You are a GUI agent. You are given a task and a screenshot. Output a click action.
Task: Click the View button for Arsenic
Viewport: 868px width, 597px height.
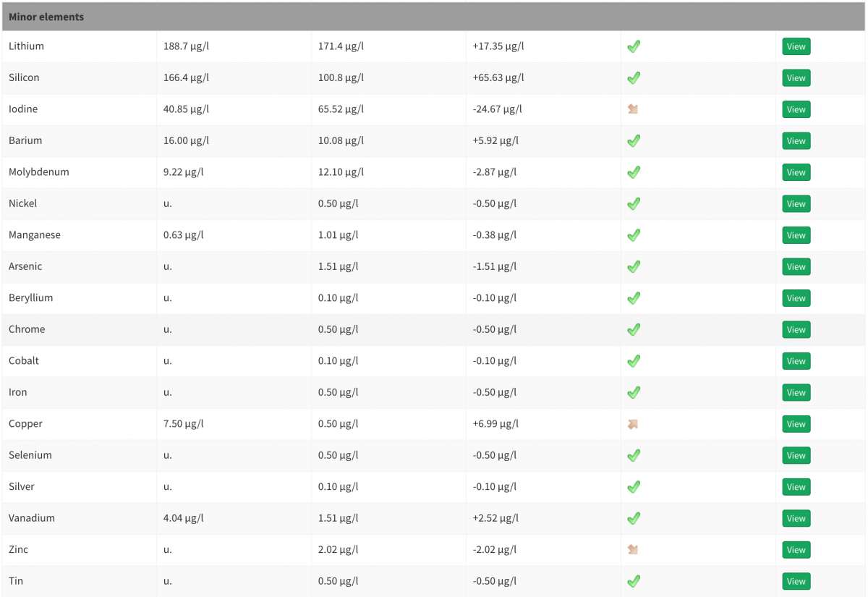796,267
